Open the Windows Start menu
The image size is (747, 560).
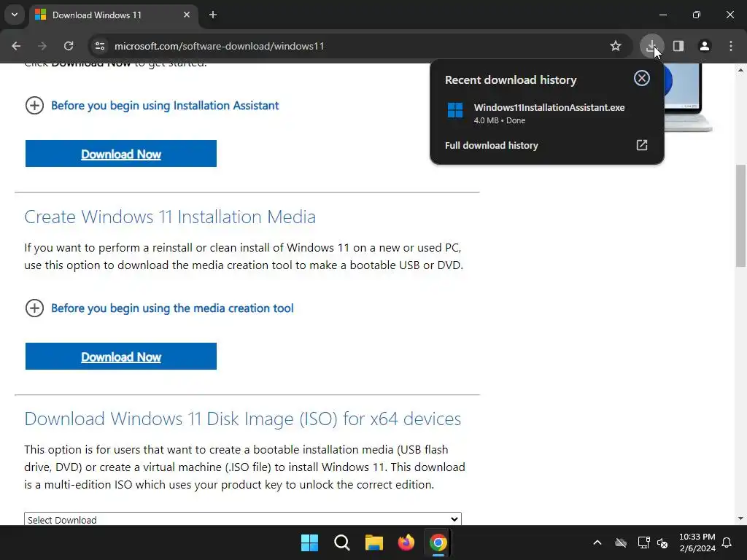[x=309, y=542]
